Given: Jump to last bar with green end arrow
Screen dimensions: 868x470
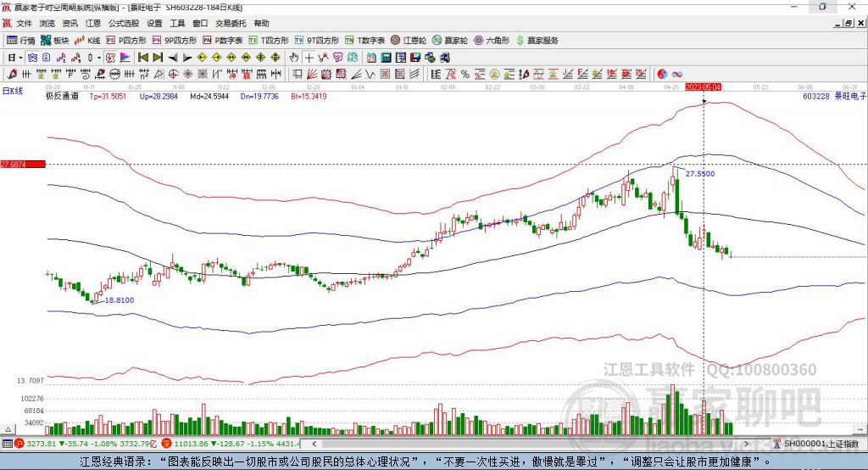Looking at the screenshot, I should pos(158,58).
